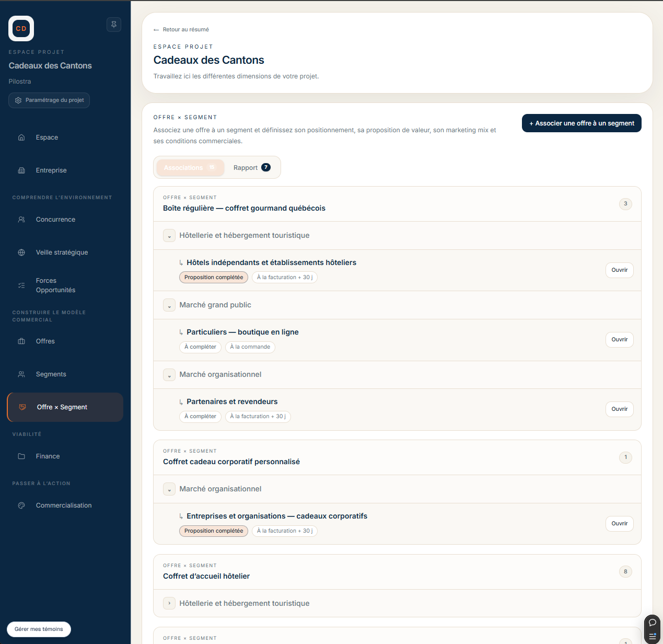The width and height of the screenshot is (663, 644).
Task: Open Espace in the sidebar
Action: coord(47,137)
